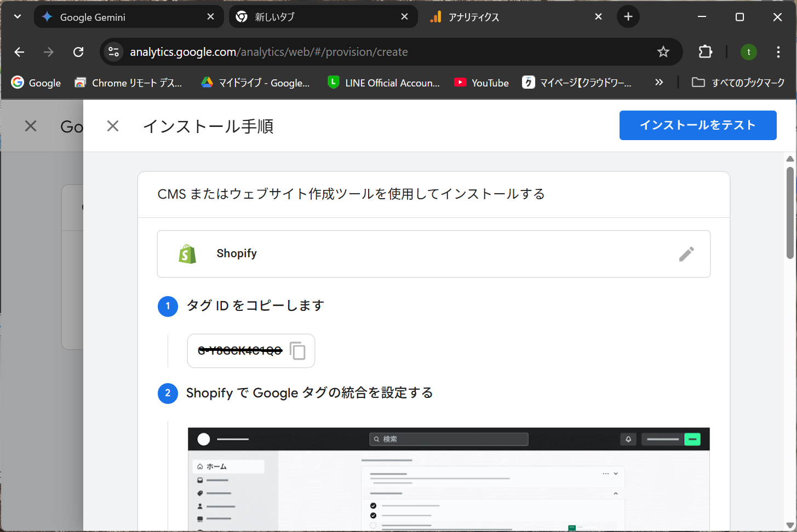Bookmark this page with the star icon
Image resolution: width=797 pixels, height=532 pixels.
coord(663,52)
